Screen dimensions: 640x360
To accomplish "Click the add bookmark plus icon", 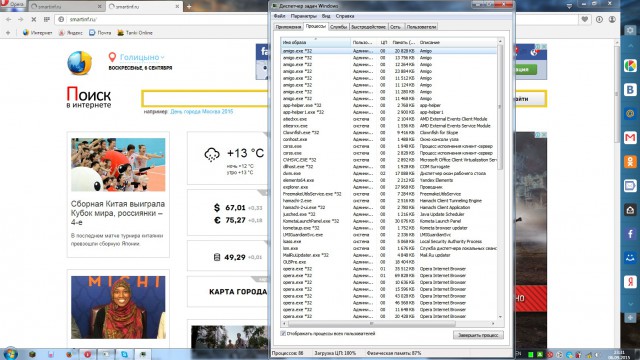I will tap(8, 33).
